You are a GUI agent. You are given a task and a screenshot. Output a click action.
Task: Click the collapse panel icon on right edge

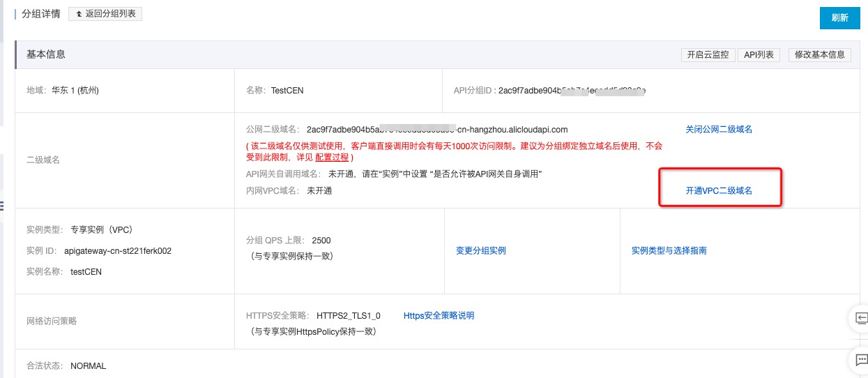[861, 319]
